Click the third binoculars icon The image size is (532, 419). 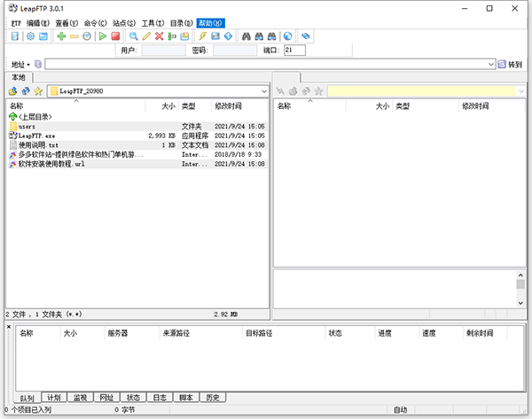click(272, 36)
